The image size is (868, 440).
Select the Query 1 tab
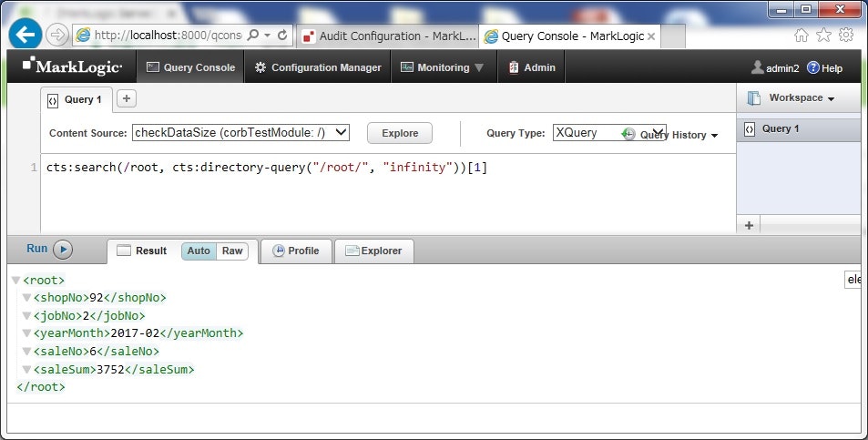point(77,99)
